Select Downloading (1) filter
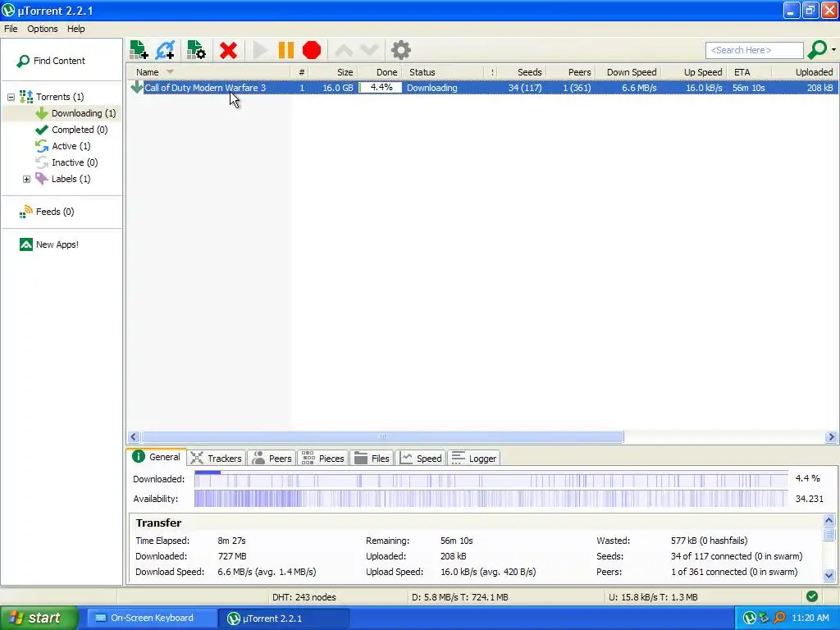 75,113
